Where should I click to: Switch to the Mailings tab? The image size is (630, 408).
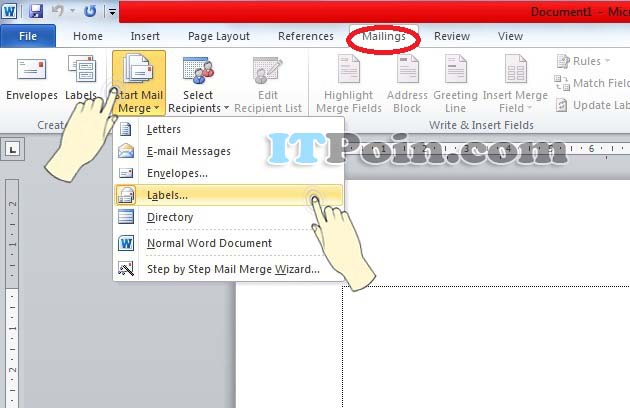(x=384, y=36)
